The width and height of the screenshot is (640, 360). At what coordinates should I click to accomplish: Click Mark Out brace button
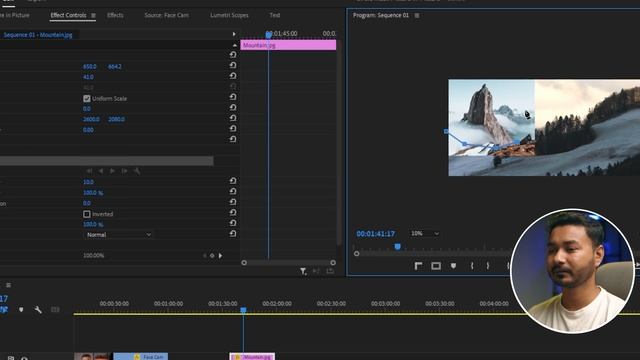tap(488, 266)
